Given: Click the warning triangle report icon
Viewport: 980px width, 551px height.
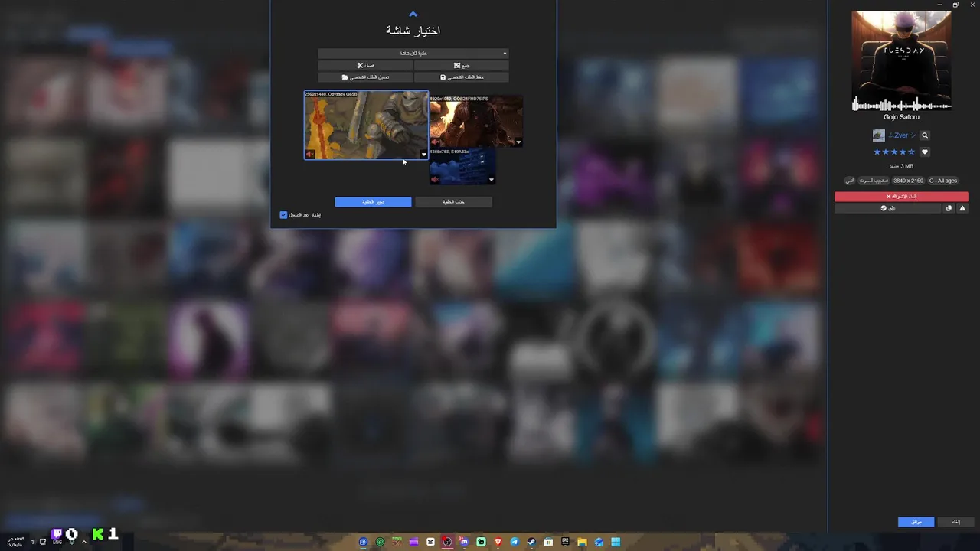Looking at the screenshot, I should coord(962,208).
